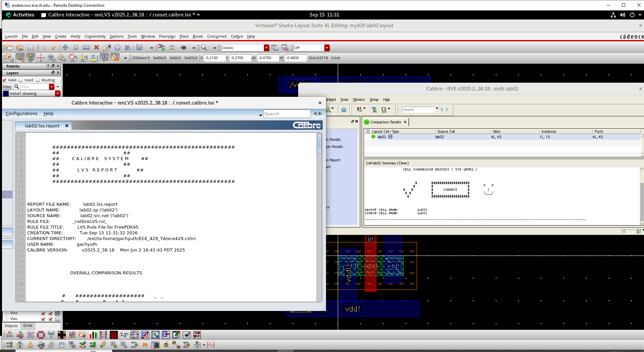Close the Comparison Results tab in RVE
The image size is (644, 352).
tap(405, 122)
